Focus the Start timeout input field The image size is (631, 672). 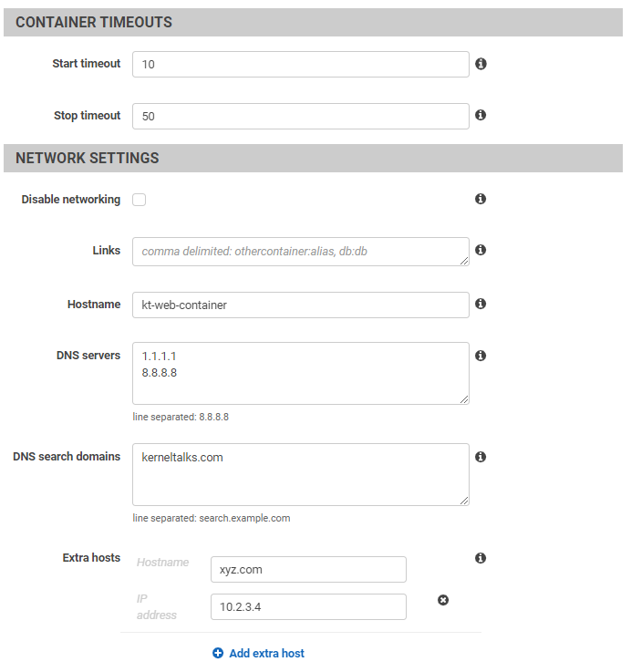[x=301, y=65]
